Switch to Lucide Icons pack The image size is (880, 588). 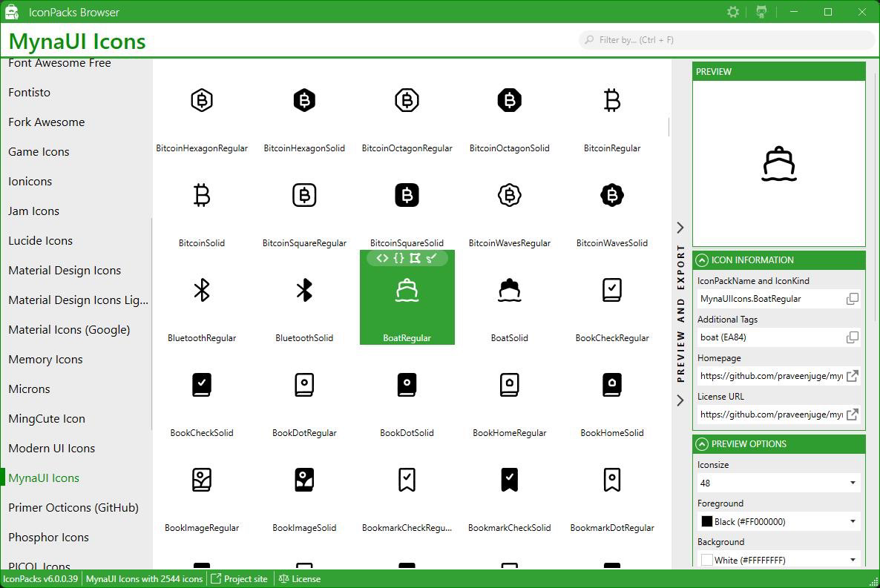pyautogui.click(x=40, y=241)
